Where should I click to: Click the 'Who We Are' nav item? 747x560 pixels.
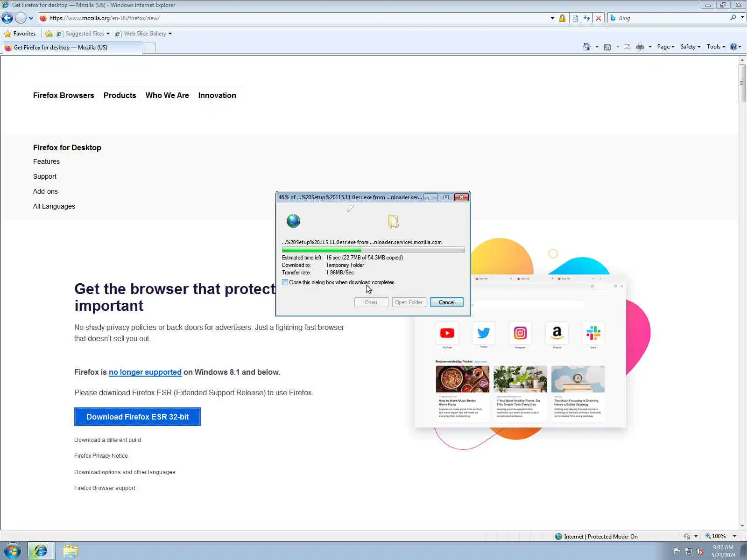[x=167, y=95]
